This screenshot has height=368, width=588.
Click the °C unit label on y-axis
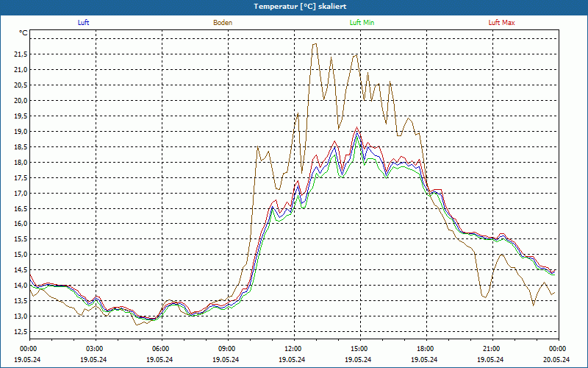coord(24,33)
